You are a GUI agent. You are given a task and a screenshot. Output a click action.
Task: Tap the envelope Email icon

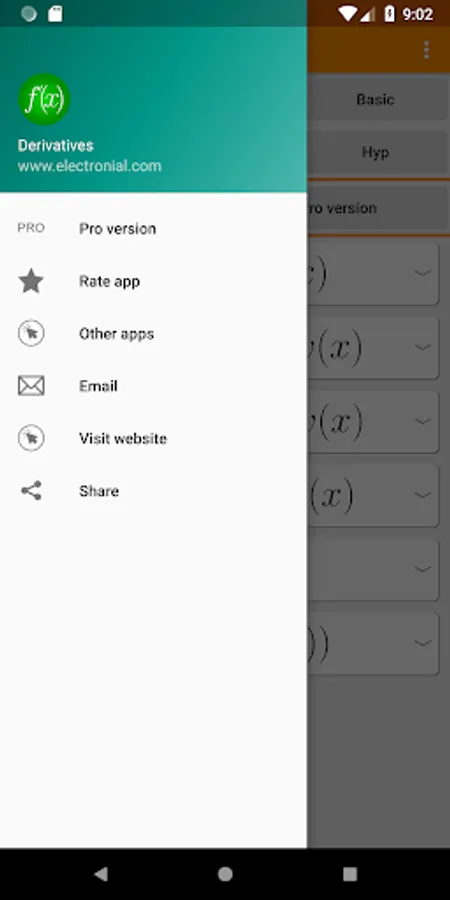(31, 386)
